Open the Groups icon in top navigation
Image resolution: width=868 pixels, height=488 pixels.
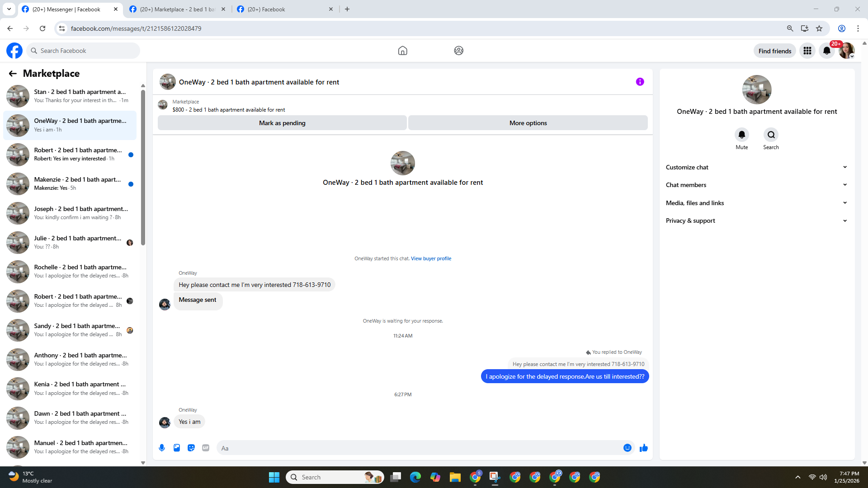click(x=458, y=51)
